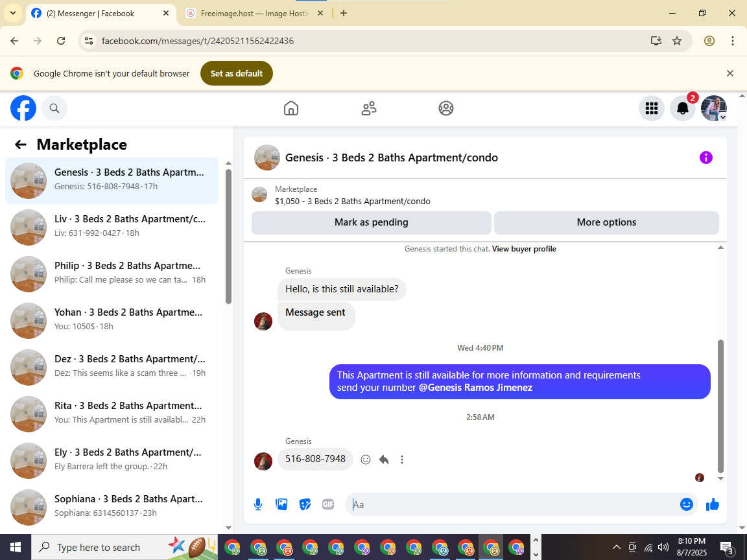Open the volume control in system tray

point(663,547)
